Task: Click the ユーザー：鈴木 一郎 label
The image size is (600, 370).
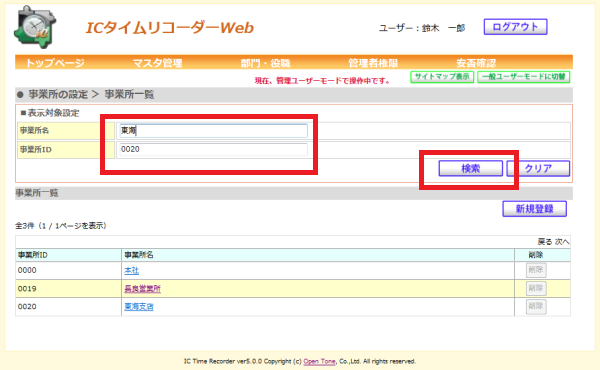Action: pos(422,28)
